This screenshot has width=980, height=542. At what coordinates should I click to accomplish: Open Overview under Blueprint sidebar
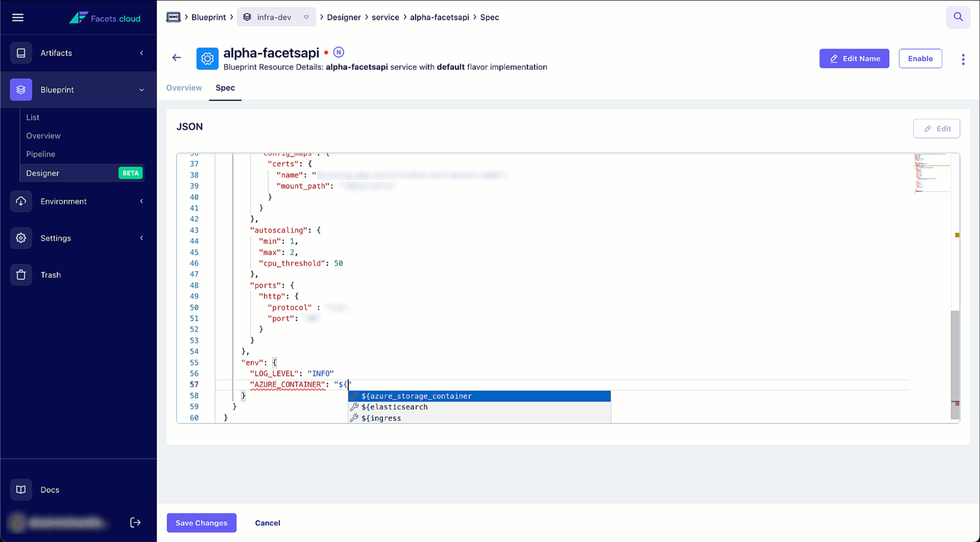click(43, 136)
